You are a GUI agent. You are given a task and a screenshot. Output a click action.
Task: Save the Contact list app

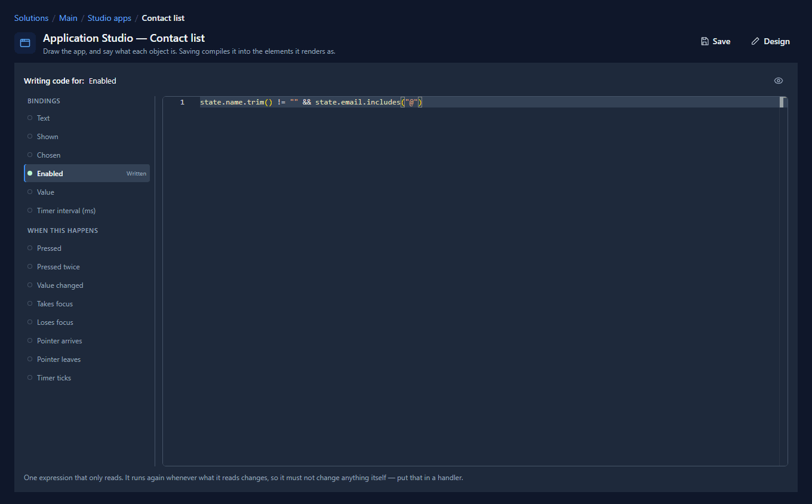715,41
